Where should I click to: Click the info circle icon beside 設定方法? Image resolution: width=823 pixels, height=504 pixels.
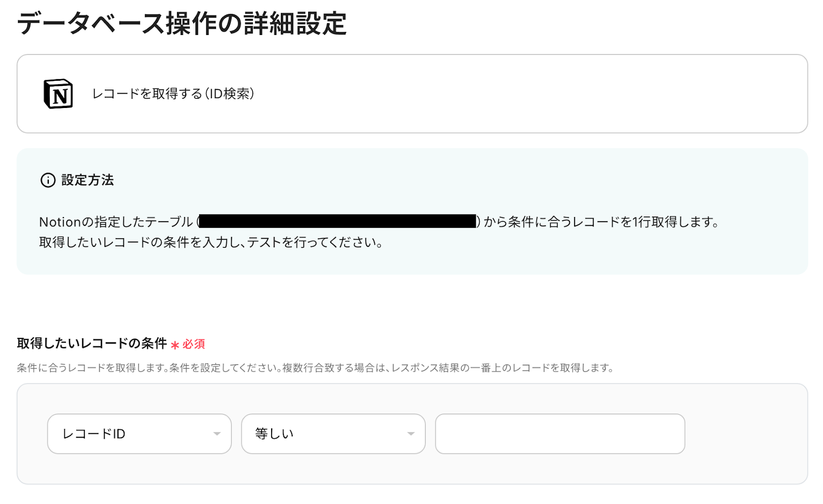tap(48, 180)
